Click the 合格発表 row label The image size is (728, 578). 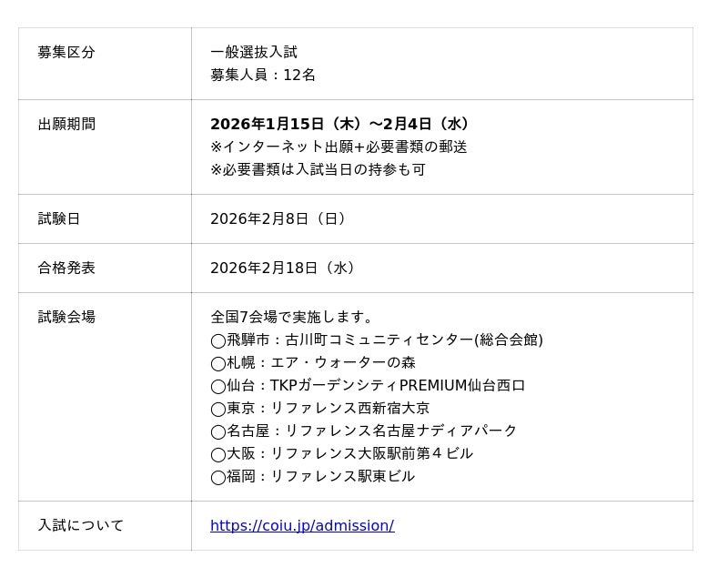66,268
